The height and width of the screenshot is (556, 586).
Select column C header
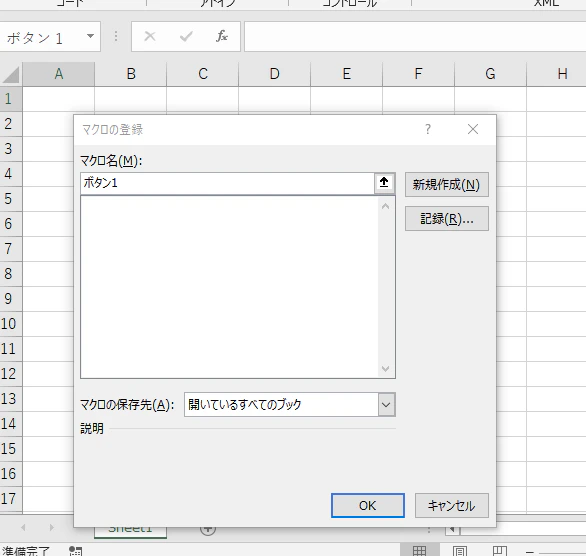[x=203, y=74]
